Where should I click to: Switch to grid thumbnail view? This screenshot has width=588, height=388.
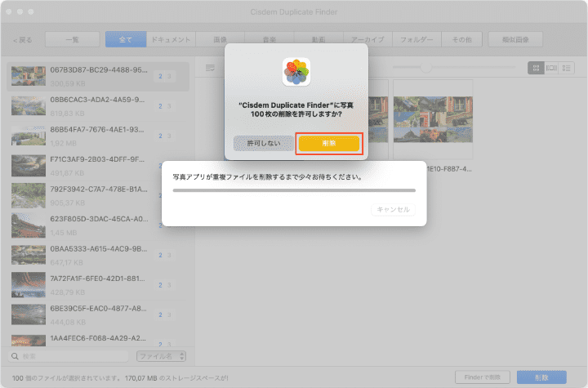536,68
